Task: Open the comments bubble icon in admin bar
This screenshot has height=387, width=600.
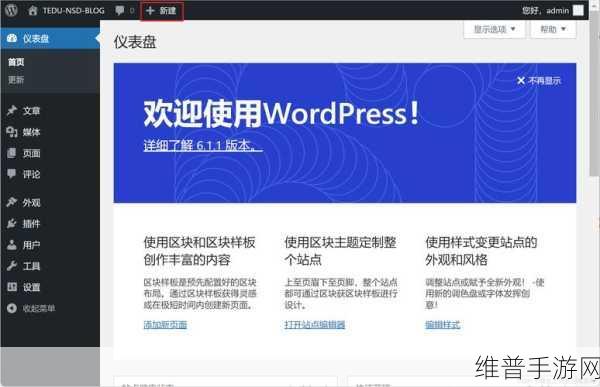Action: (x=120, y=10)
